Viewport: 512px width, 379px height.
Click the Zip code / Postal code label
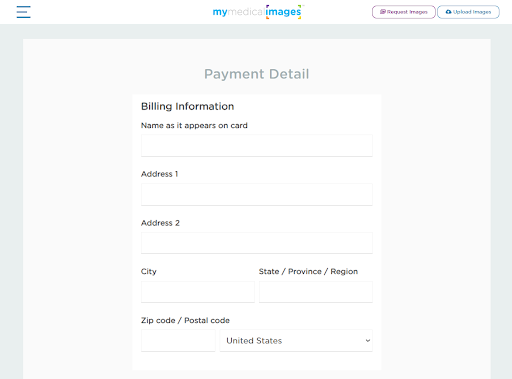(185, 320)
